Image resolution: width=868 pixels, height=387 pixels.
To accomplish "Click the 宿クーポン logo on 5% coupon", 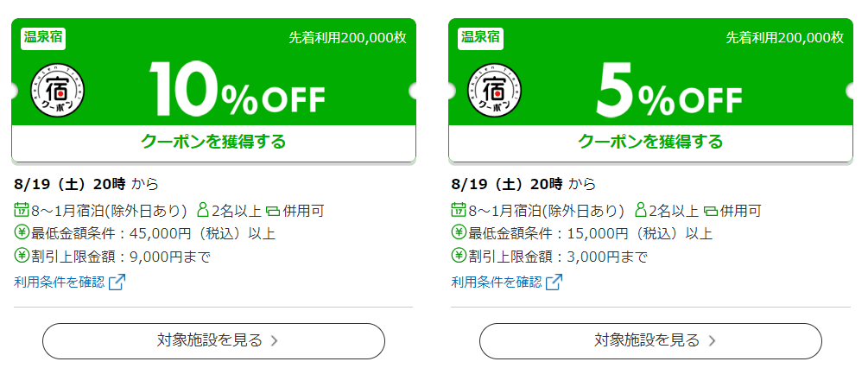I will point(495,90).
